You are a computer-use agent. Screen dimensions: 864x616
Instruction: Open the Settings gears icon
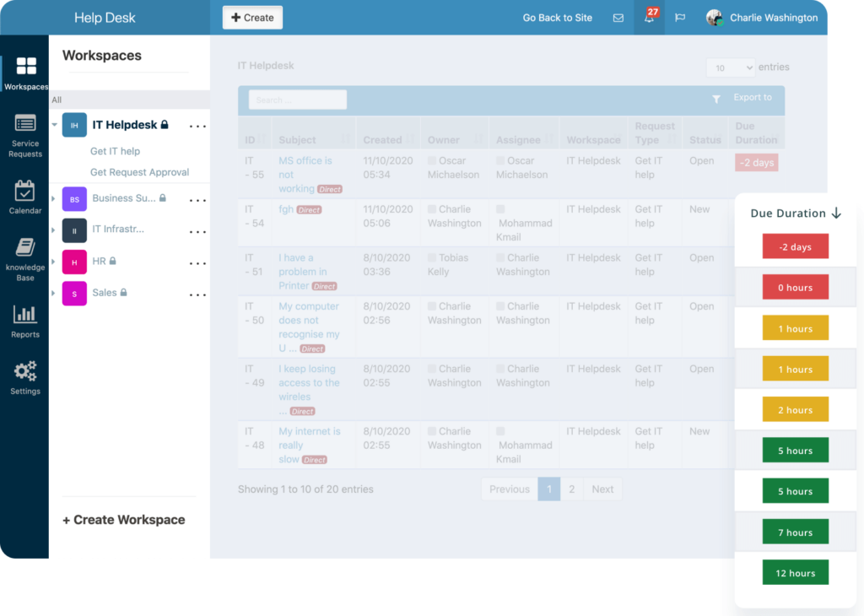click(25, 370)
